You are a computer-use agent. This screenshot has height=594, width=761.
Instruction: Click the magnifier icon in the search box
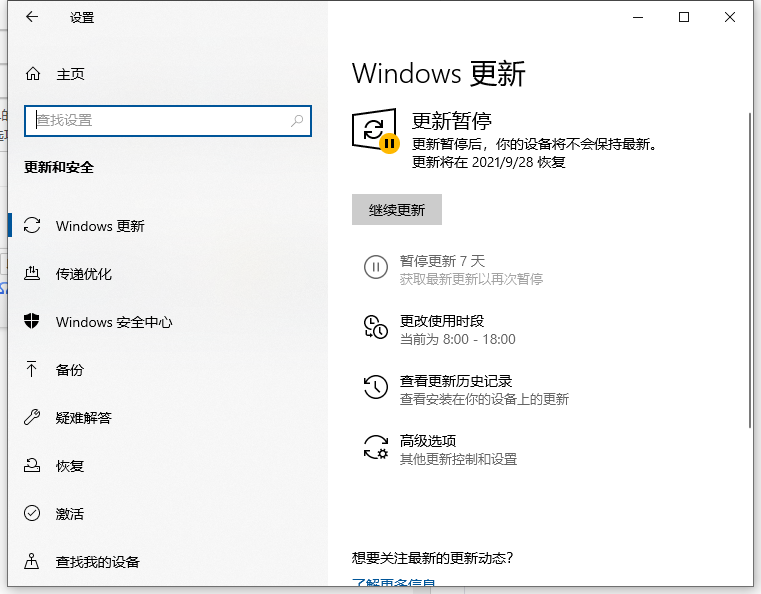(297, 120)
